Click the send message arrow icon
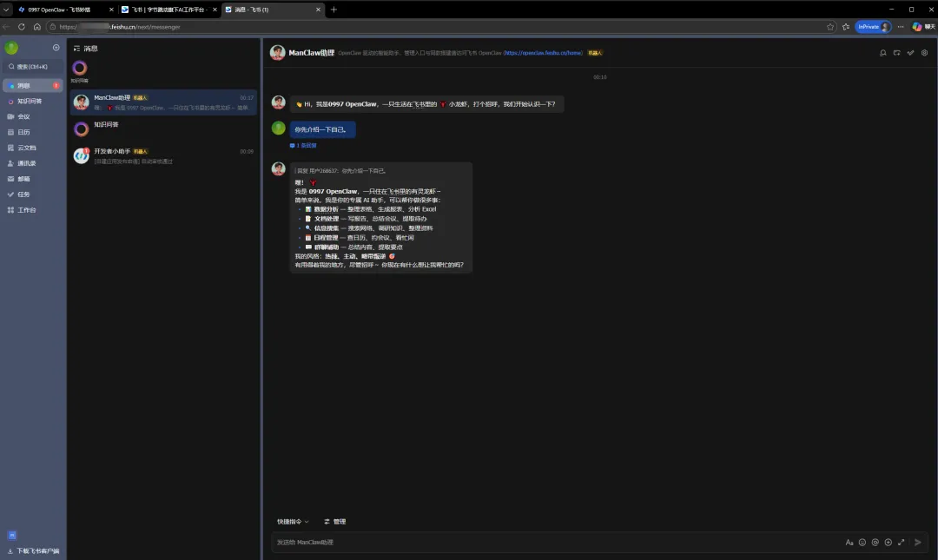Image resolution: width=938 pixels, height=560 pixels. point(918,542)
